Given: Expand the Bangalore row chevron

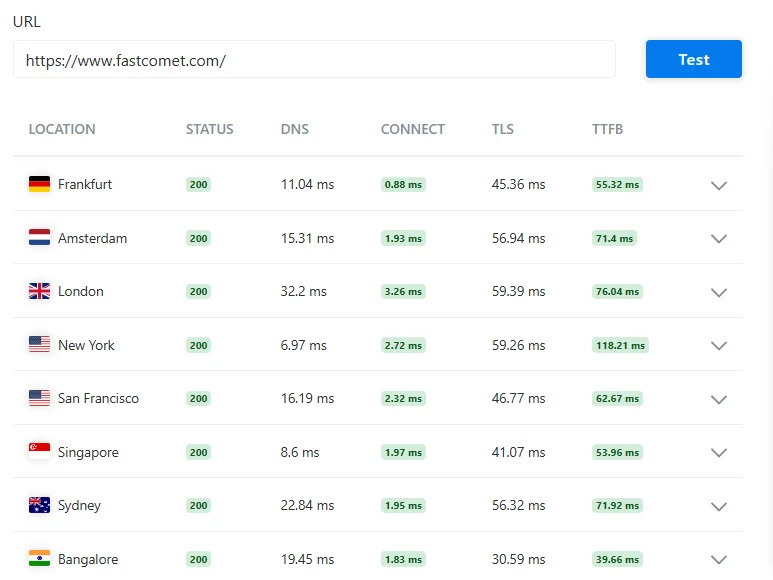Looking at the screenshot, I should 719,560.
